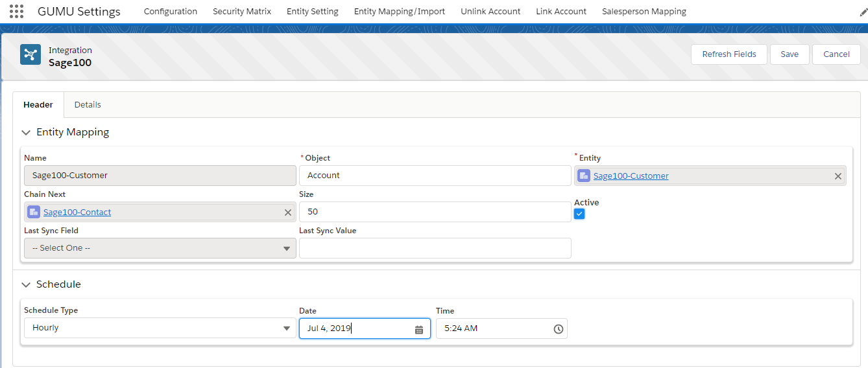
Task: Open the app launcher grid icon
Action: click(17, 12)
